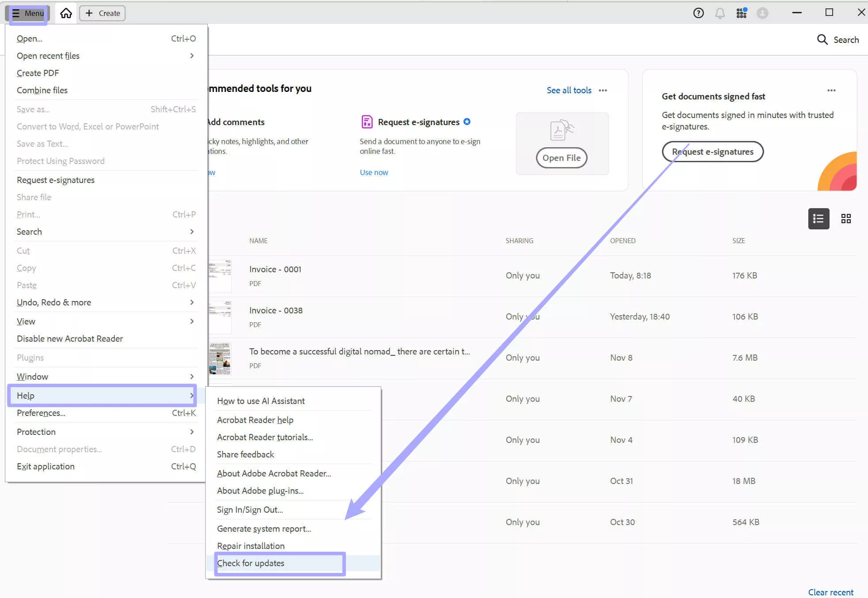868x598 pixels.
Task: Open the Help question mark icon
Action: (x=698, y=13)
